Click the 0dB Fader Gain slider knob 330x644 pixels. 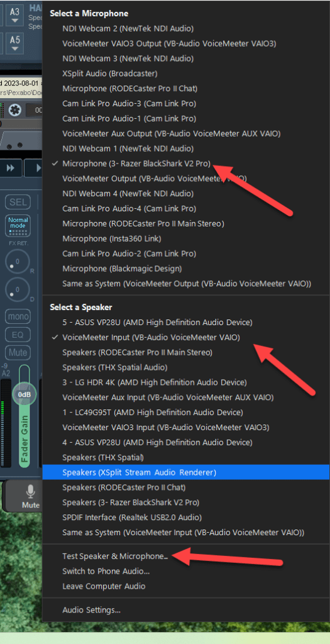[x=25, y=395]
